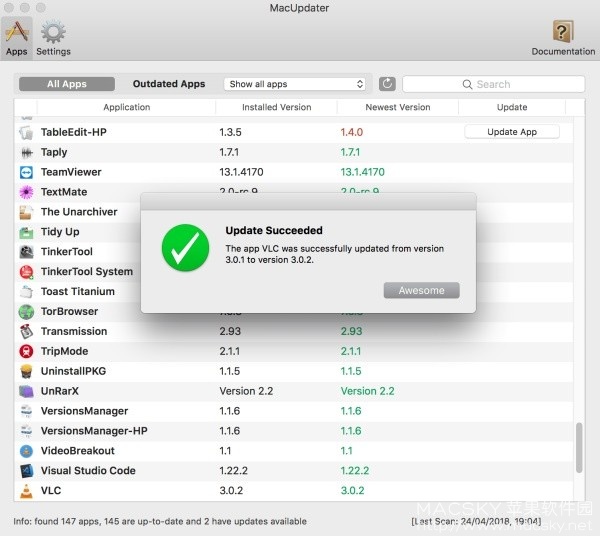The image size is (600, 536).
Task: Select the Visual Studio Code app name
Action: click(x=88, y=471)
